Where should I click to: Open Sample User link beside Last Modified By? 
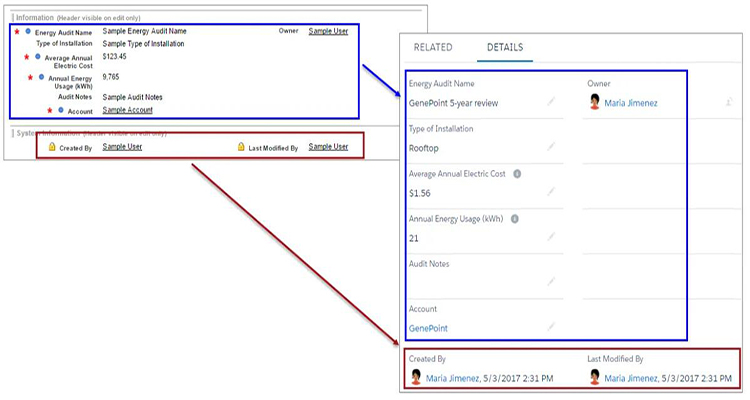(x=328, y=147)
